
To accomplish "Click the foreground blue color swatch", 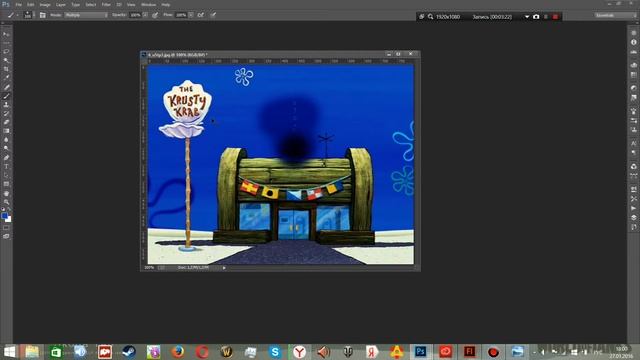I will click(x=4, y=215).
